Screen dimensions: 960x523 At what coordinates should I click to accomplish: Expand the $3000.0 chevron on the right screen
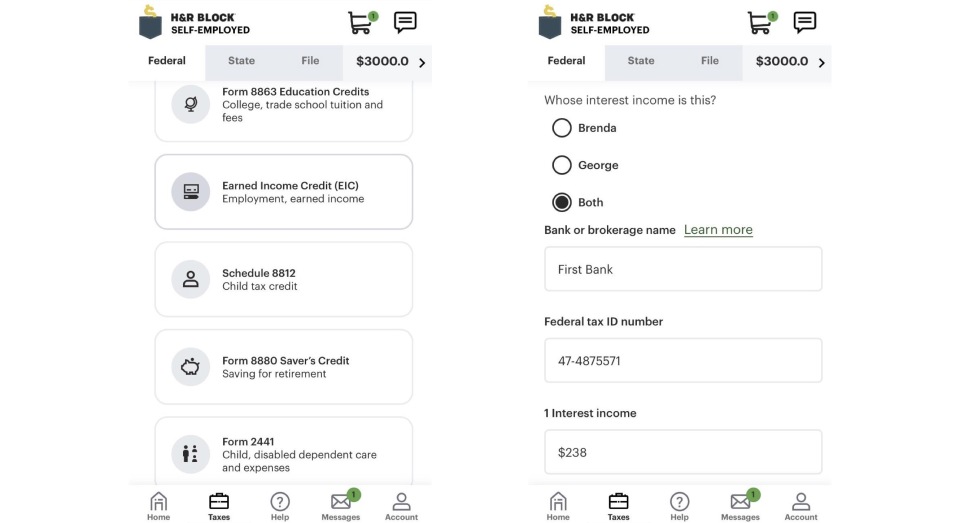[x=822, y=62]
